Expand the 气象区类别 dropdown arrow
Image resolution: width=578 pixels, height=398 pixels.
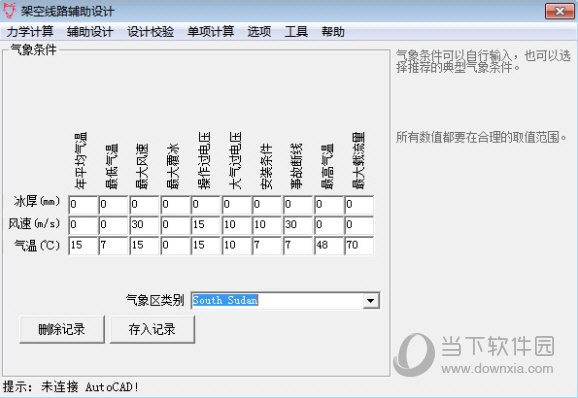[x=370, y=301]
